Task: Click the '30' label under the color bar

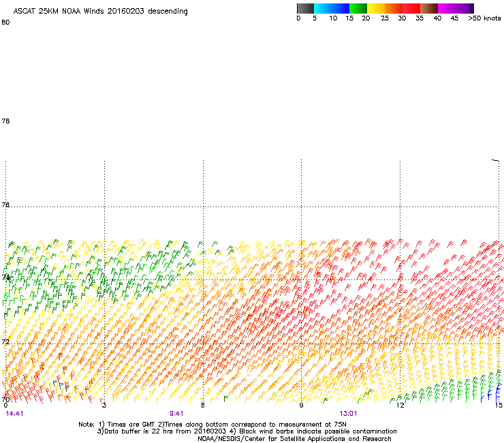Action: click(402, 18)
